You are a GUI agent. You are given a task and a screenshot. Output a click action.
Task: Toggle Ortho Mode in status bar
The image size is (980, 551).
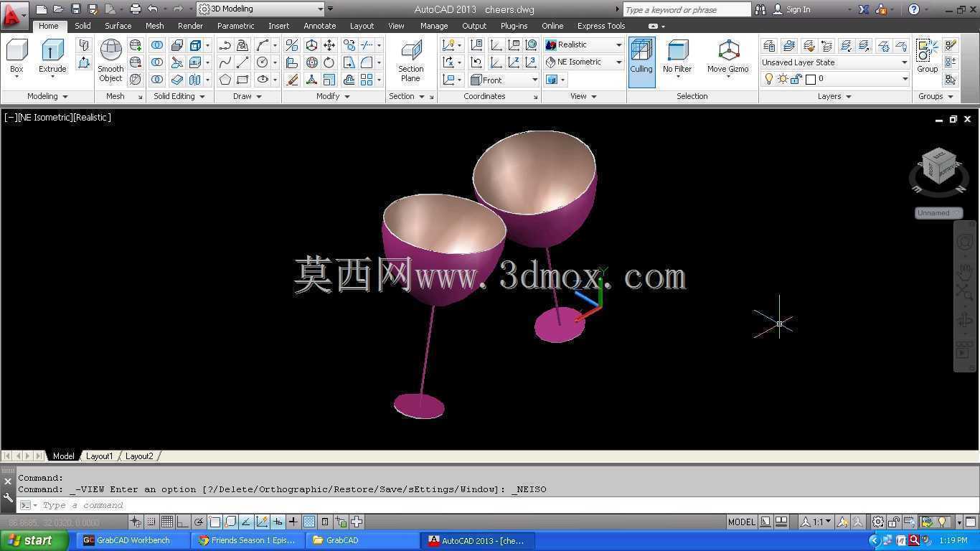tap(183, 522)
